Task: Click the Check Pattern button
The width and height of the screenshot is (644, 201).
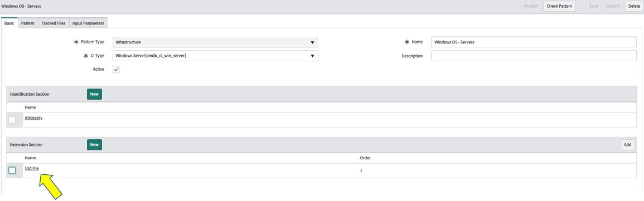Action: pos(559,6)
